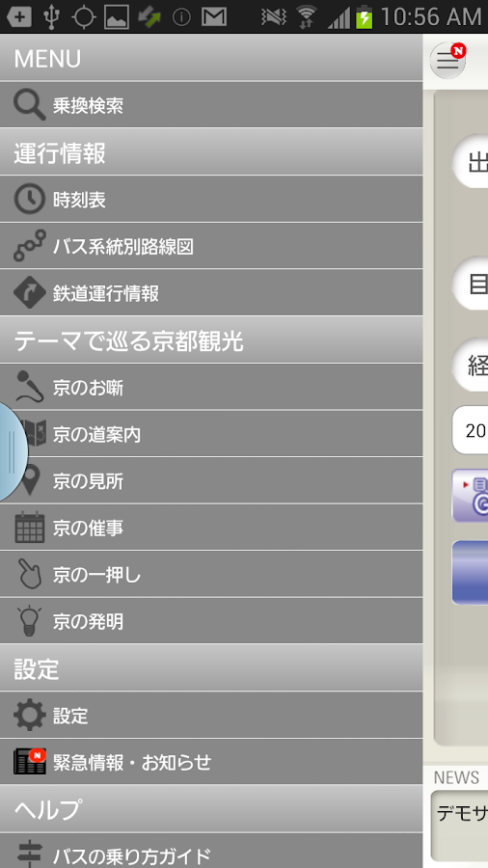Open the 京の見所 menu item
This screenshot has width=488, height=868.
coord(211,480)
